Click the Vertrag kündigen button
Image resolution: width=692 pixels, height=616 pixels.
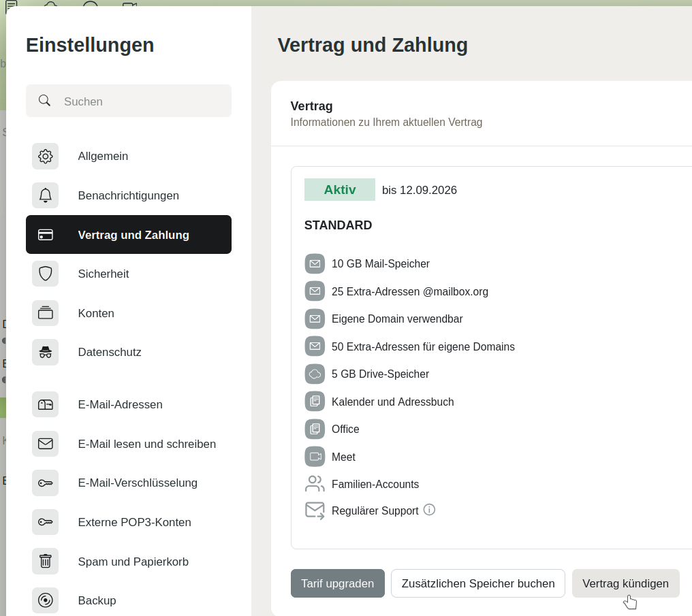tap(625, 583)
